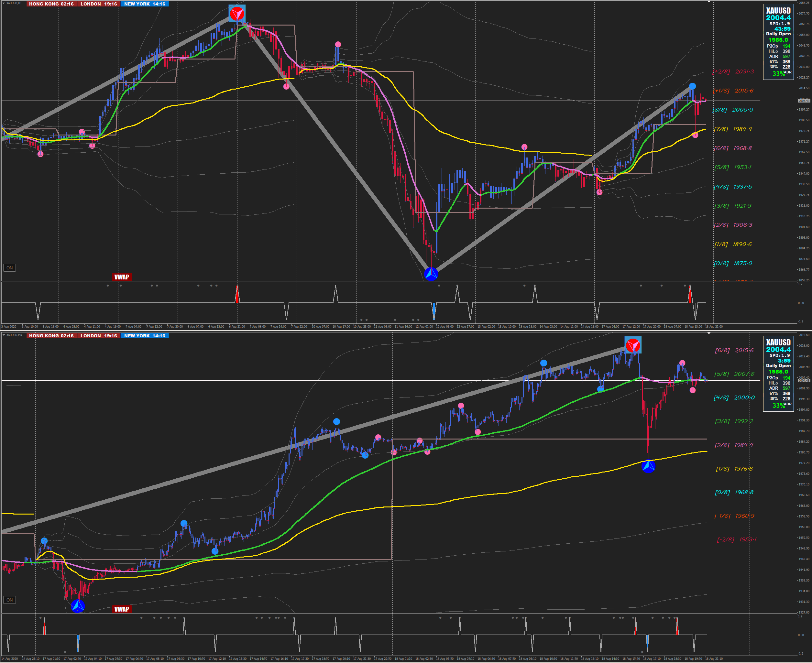Toggle the ON button in upper chart

pyautogui.click(x=10, y=268)
